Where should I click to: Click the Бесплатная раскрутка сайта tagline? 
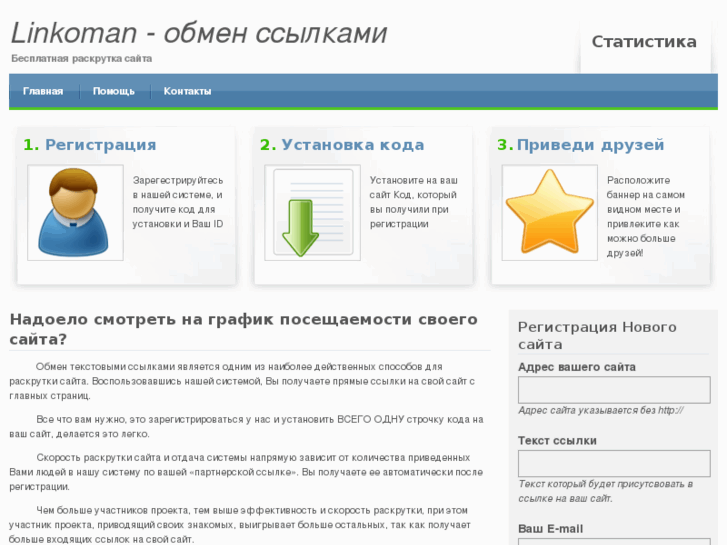[x=82, y=58]
